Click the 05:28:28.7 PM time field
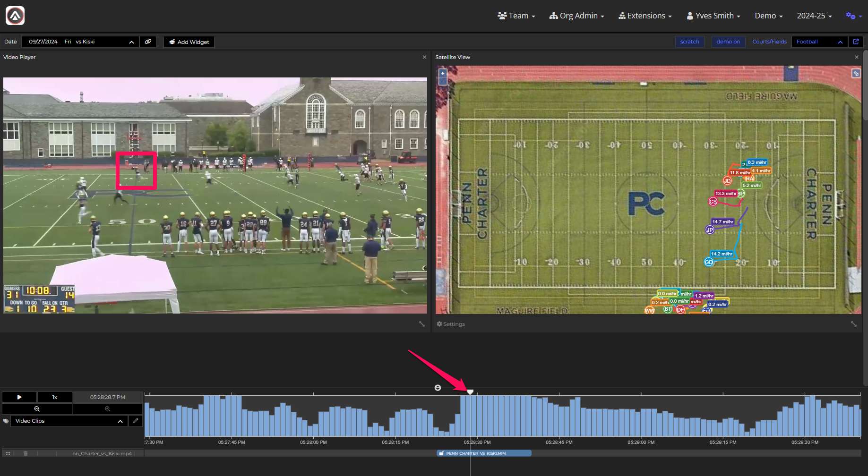 click(108, 397)
